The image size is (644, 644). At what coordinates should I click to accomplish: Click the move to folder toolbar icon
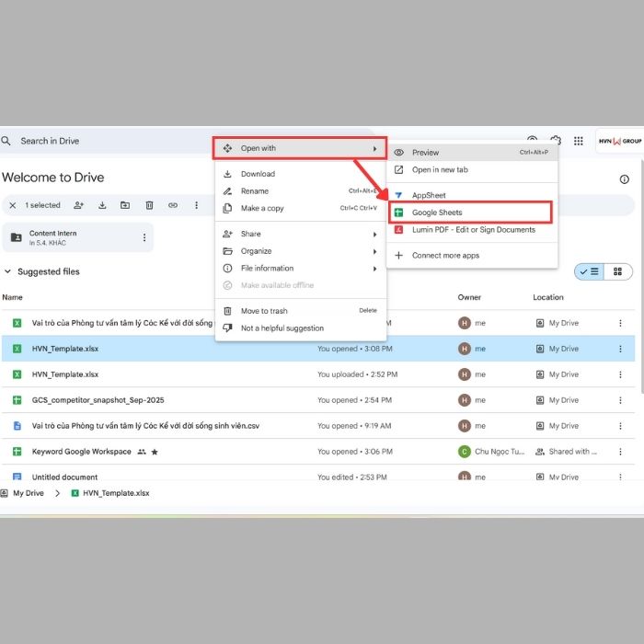[x=125, y=205]
